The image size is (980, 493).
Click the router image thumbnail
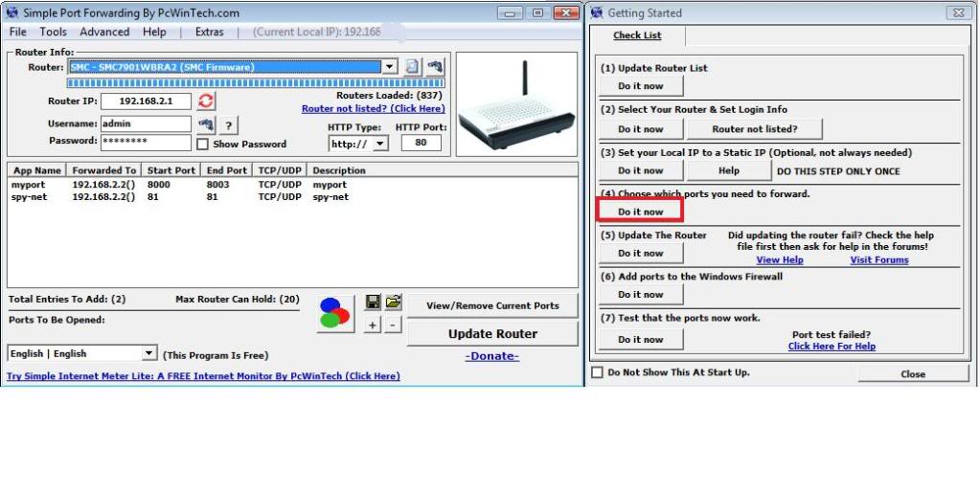tap(516, 103)
